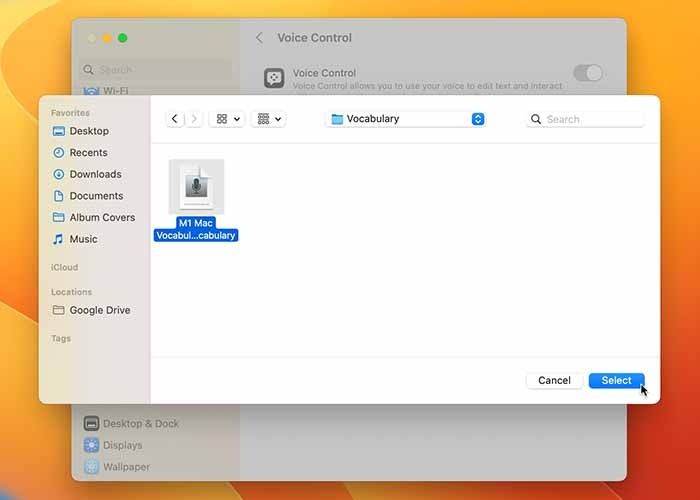
Task: Click the iCloud section header
Action: [64, 267]
